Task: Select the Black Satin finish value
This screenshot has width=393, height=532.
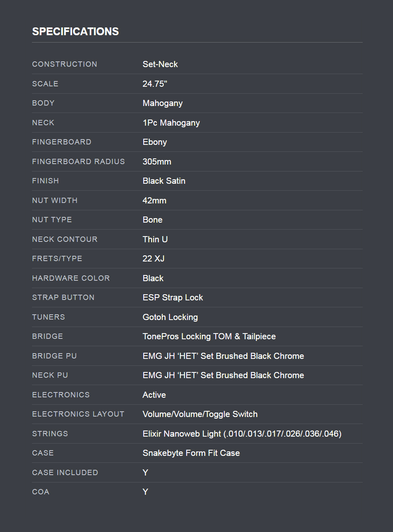Action: (164, 181)
